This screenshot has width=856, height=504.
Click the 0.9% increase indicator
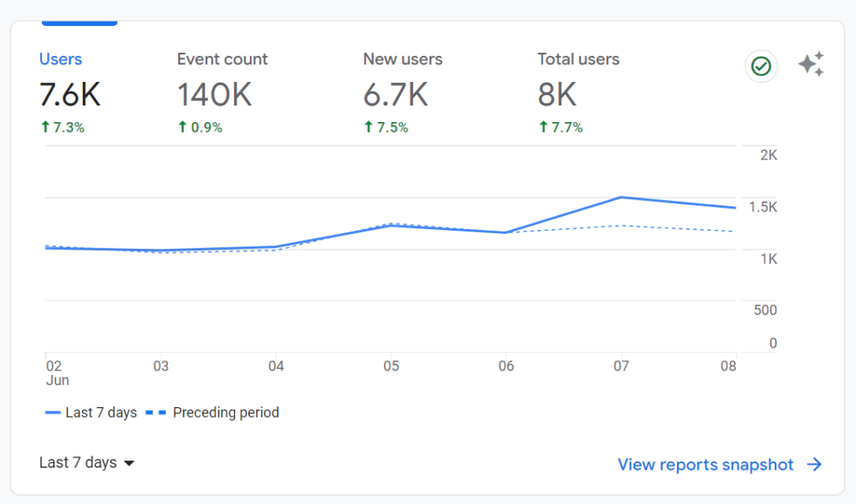pos(201,127)
